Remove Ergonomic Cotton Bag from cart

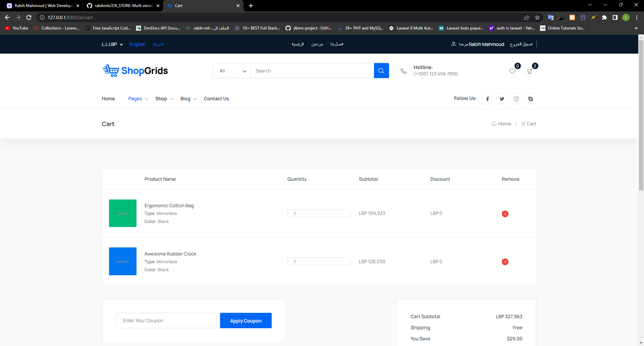click(505, 214)
